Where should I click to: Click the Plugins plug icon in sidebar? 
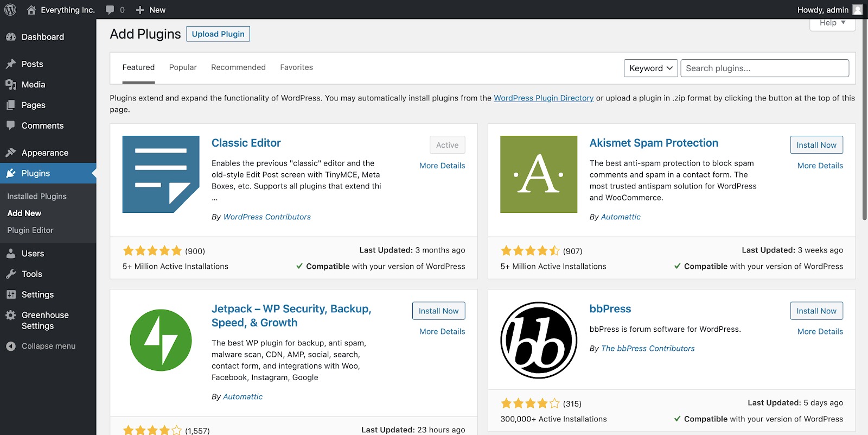(x=11, y=173)
